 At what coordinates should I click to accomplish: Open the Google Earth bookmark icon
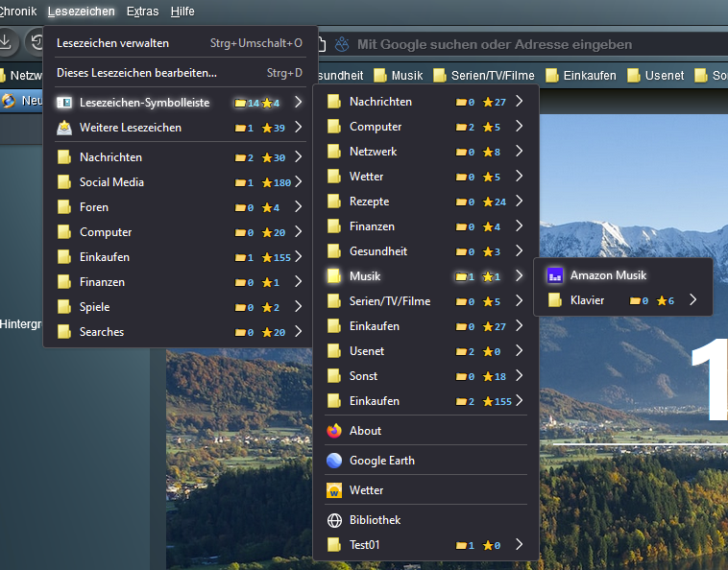pos(334,461)
